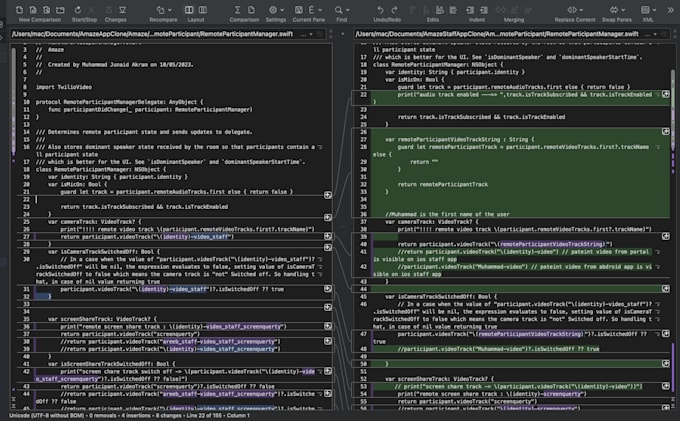Screen dimensions: 680x421
Task: Browse for left file with ellipsis button
Action: (303, 34)
